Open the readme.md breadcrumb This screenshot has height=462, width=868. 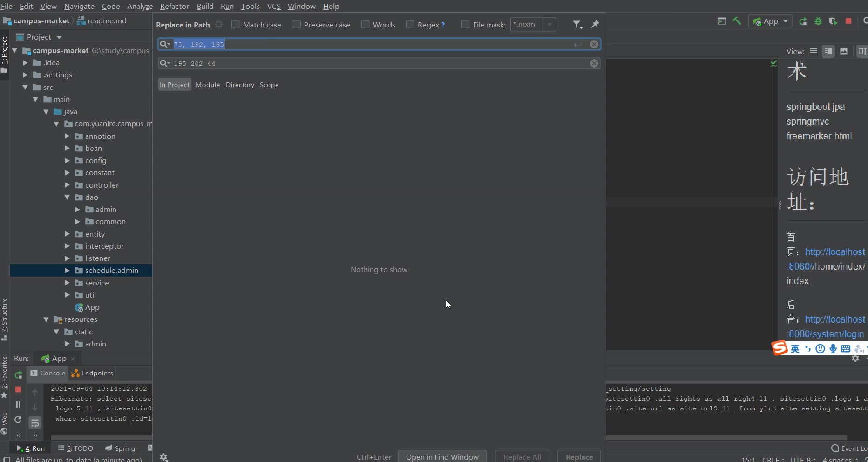coord(102,21)
